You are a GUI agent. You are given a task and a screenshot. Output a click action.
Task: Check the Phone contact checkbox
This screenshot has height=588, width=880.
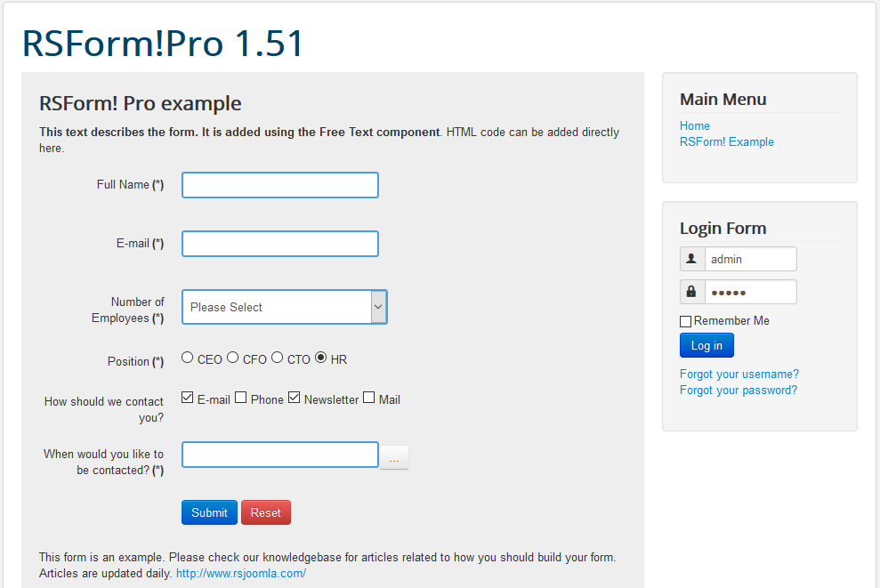241,398
